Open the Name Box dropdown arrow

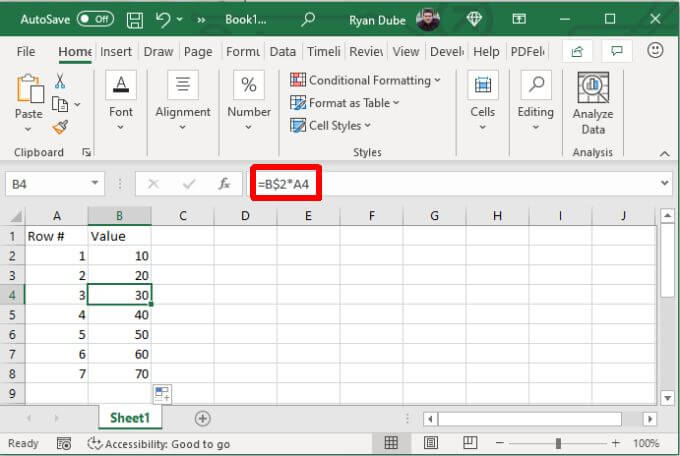(95, 184)
